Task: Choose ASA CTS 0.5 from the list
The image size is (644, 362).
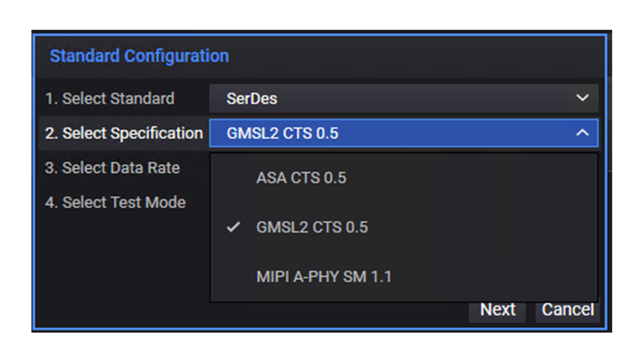Action: pos(301,178)
